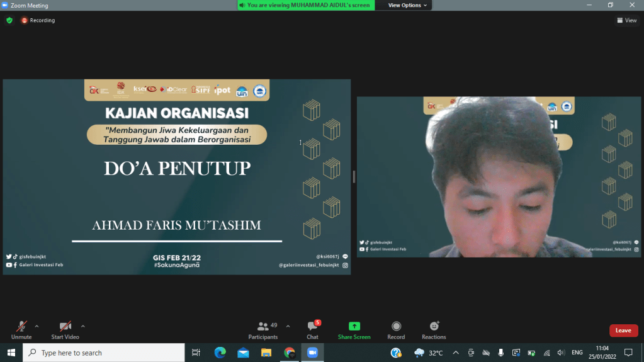The height and width of the screenshot is (362, 644).
Task: Click the screen sharing notification banner
Action: pyautogui.click(x=306, y=5)
